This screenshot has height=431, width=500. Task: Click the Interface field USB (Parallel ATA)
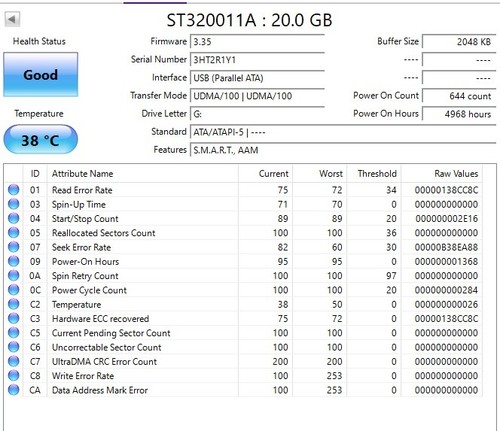pos(257,78)
